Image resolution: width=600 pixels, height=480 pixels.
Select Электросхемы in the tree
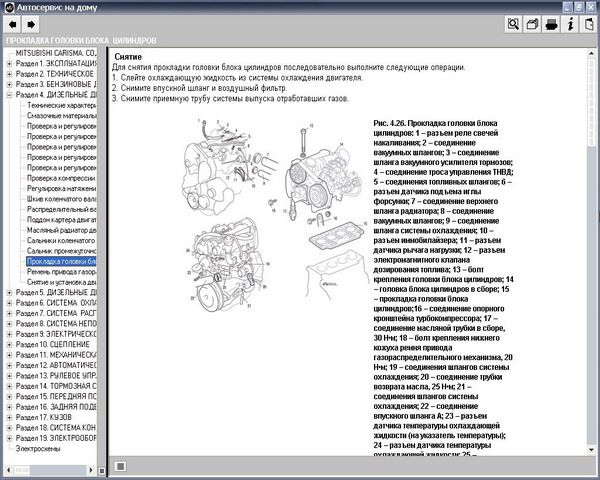38,449
